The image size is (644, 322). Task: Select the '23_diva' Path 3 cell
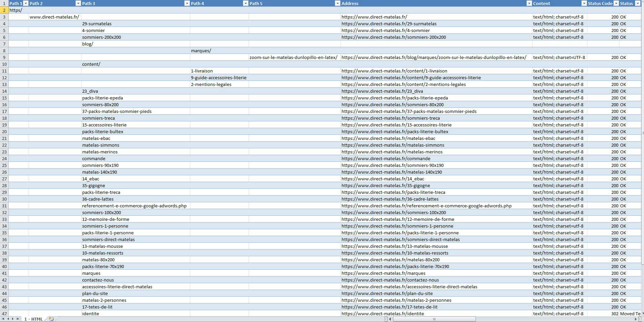136,91
